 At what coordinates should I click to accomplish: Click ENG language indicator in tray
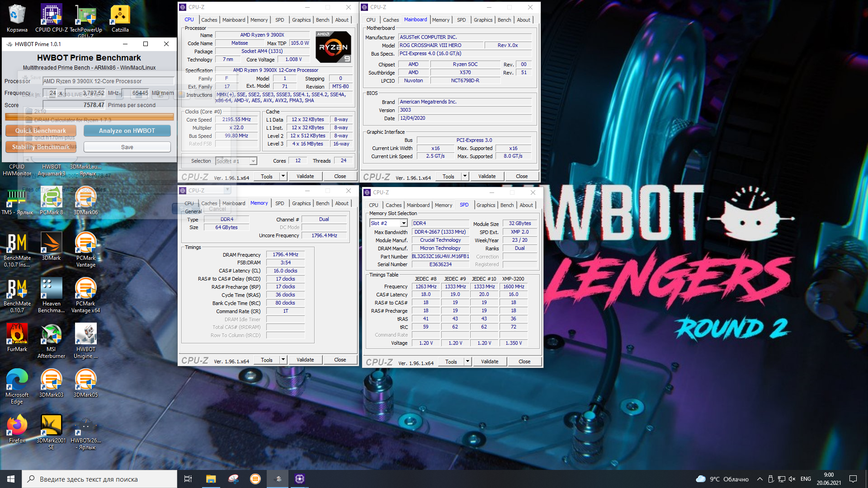pos(806,479)
